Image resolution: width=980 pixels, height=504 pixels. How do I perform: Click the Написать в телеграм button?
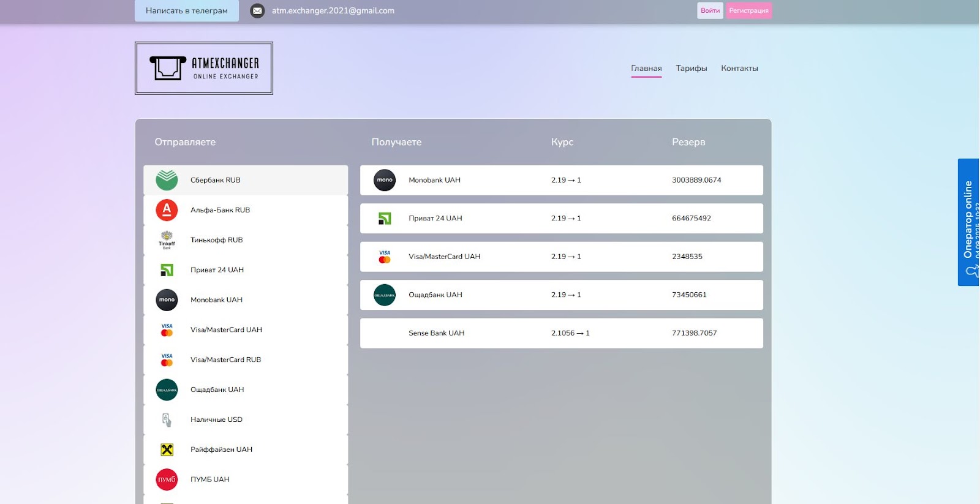[187, 10]
